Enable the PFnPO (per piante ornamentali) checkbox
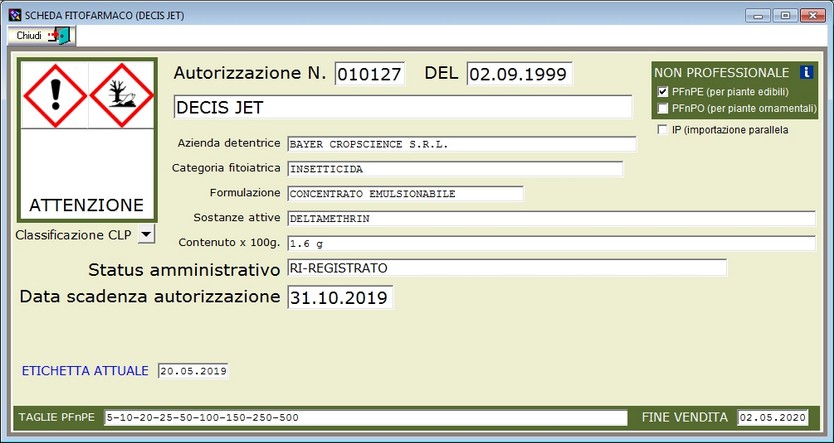 [x=662, y=108]
